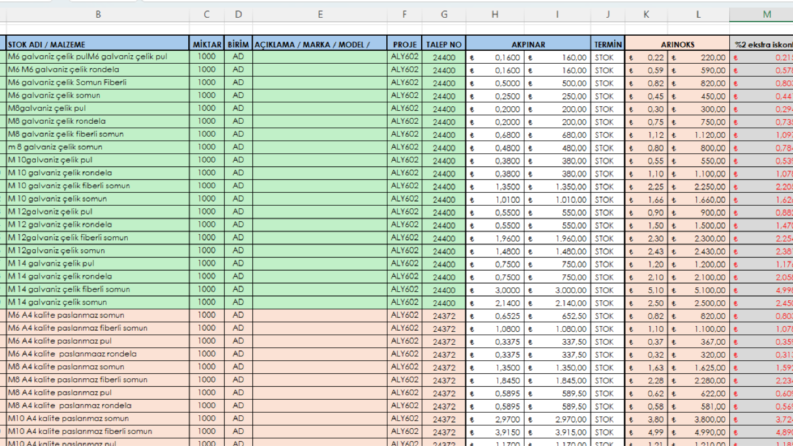
Task: Select cell 'M 12galvaniz çelik somun'
Action: click(x=98, y=250)
